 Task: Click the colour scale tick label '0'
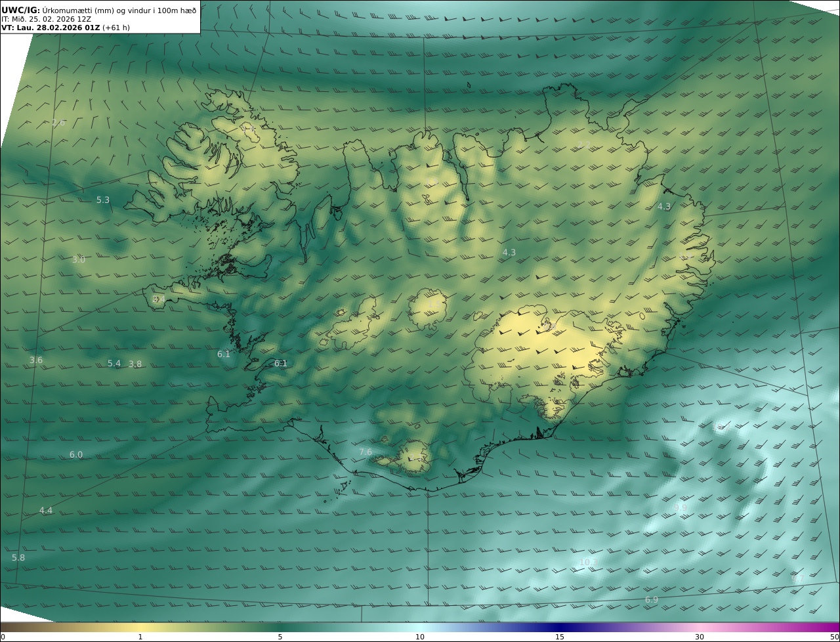coord(3,637)
